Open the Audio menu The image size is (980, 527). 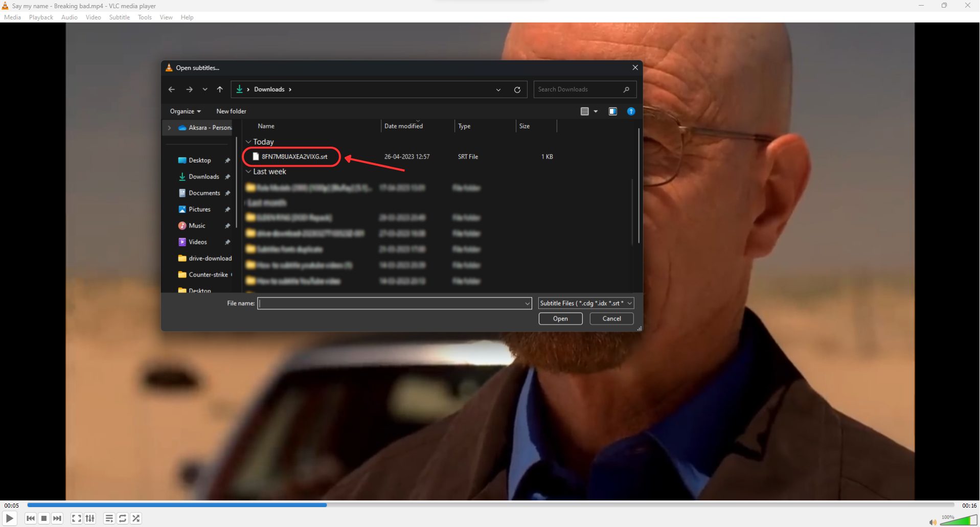click(x=70, y=17)
